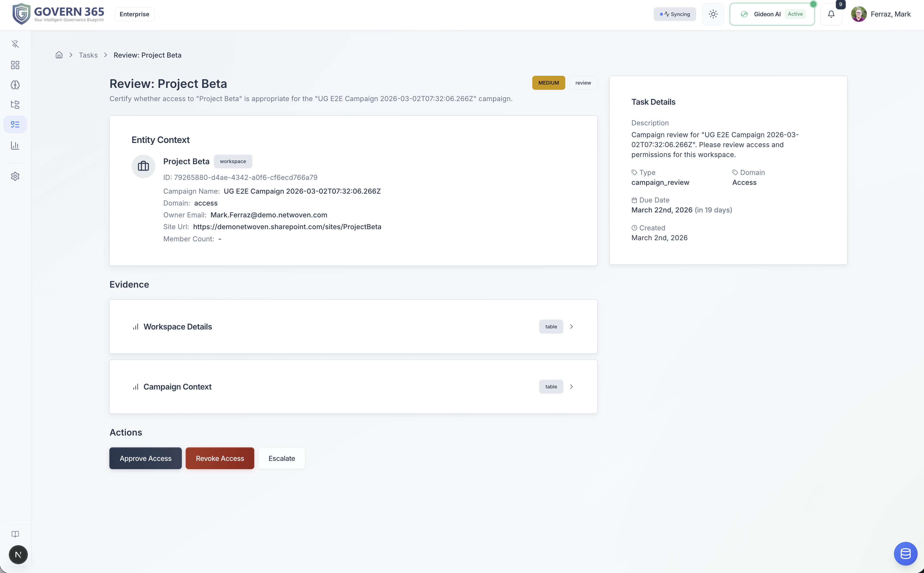Click the home breadcrumb icon
This screenshot has width=924, height=573.
[x=59, y=55]
